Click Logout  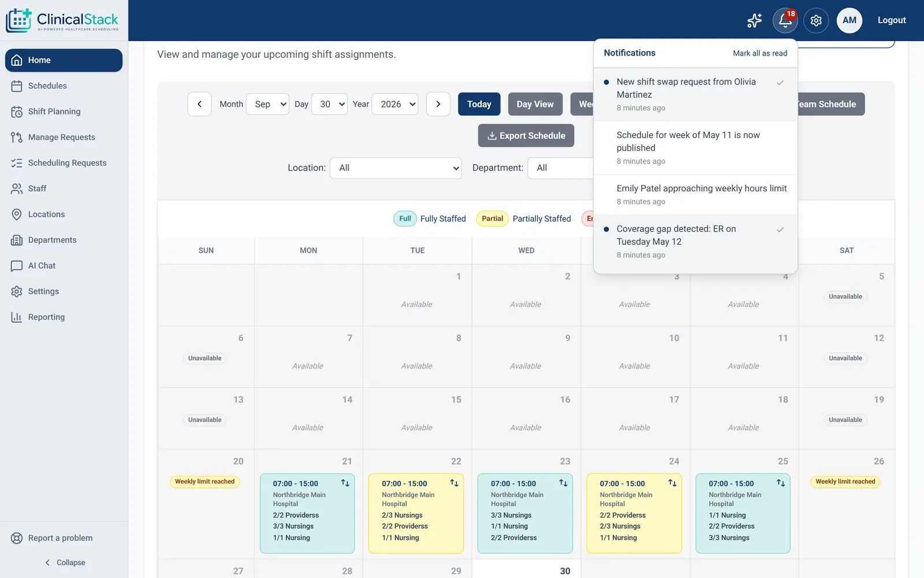click(x=892, y=20)
